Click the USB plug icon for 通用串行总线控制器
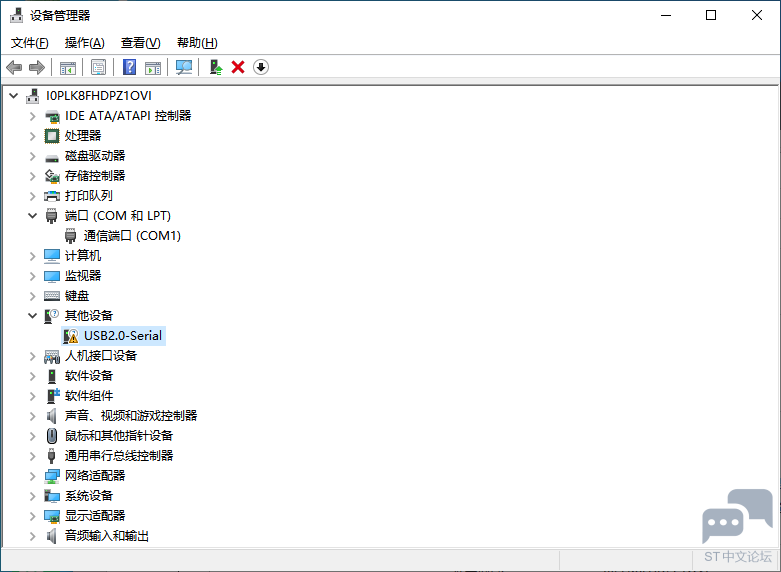The height and width of the screenshot is (572, 781). click(x=51, y=456)
